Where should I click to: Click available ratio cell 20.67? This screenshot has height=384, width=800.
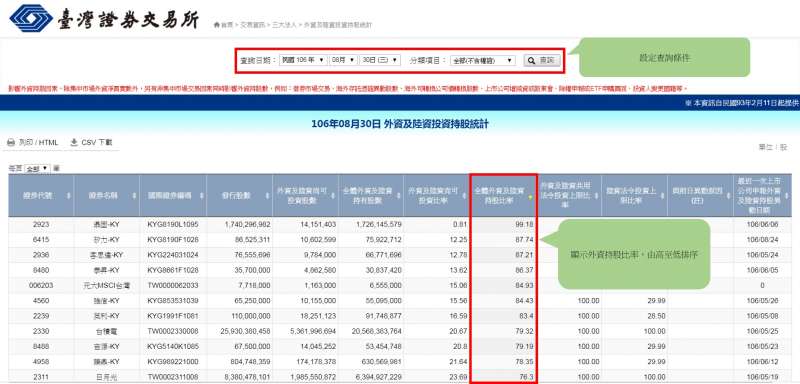tap(437, 331)
